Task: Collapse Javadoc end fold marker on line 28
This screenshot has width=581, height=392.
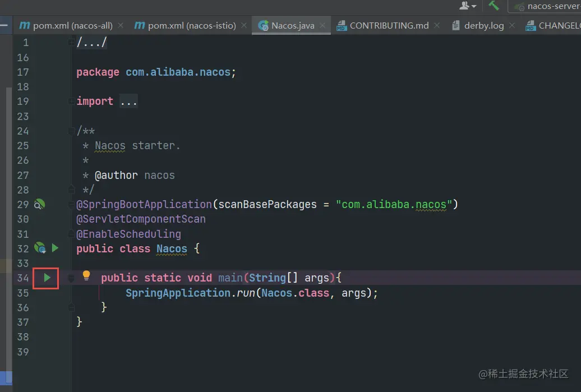Action: [71, 190]
